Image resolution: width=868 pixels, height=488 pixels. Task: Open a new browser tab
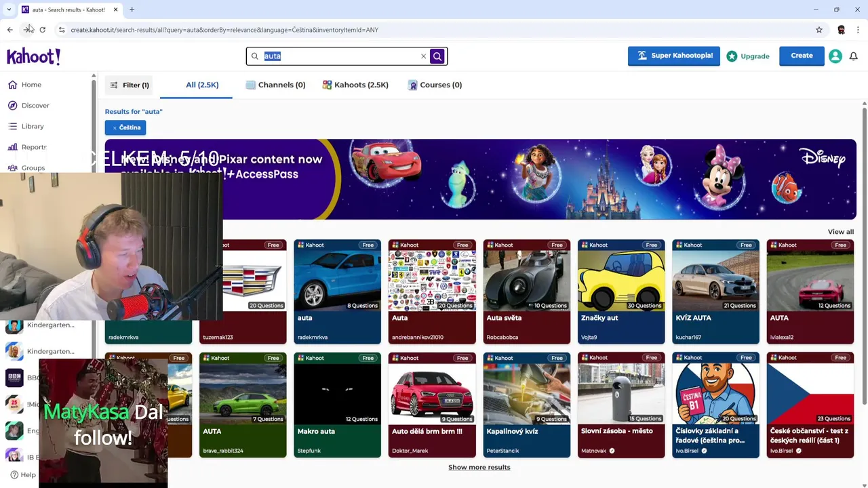click(x=132, y=9)
